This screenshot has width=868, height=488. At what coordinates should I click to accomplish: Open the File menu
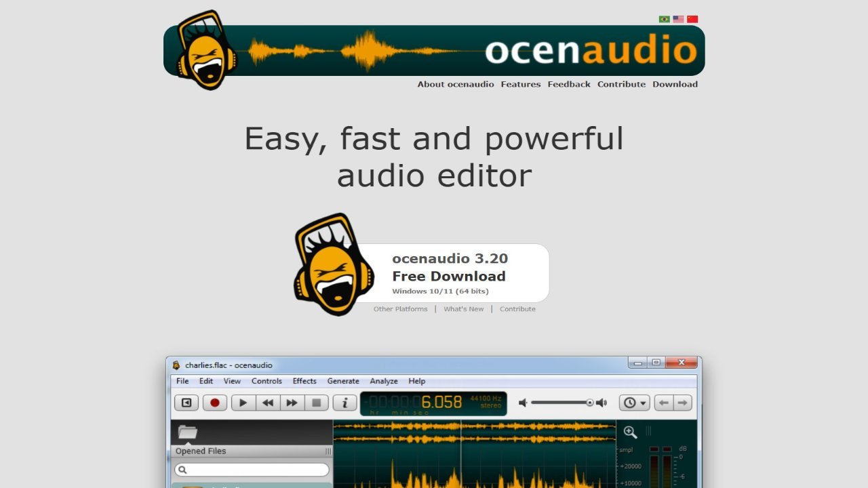[x=182, y=381]
